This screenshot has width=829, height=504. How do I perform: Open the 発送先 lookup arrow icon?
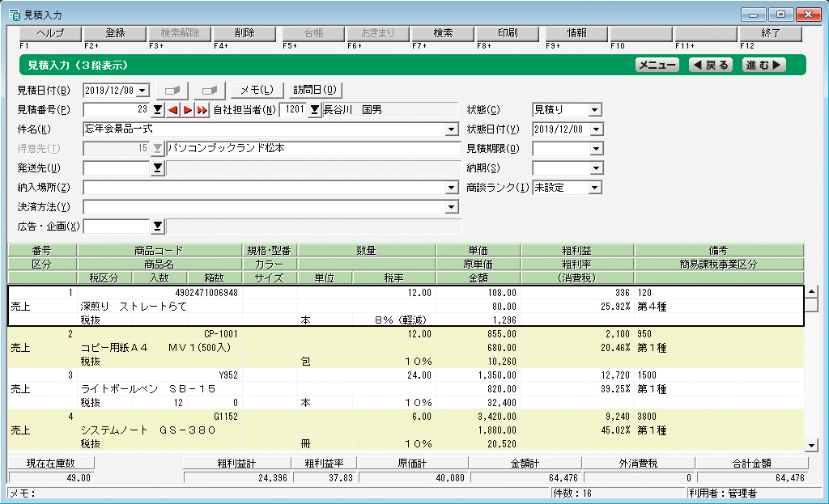[x=158, y=168]
